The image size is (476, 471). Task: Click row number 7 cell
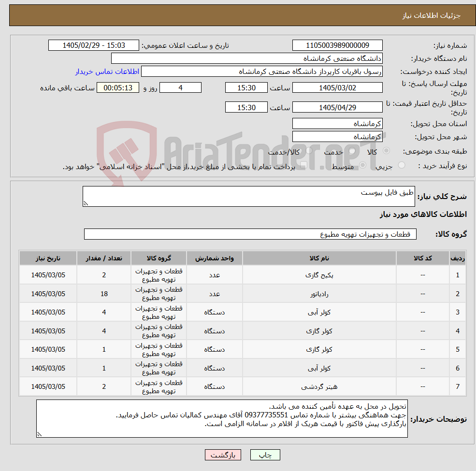tap(458, 386)
